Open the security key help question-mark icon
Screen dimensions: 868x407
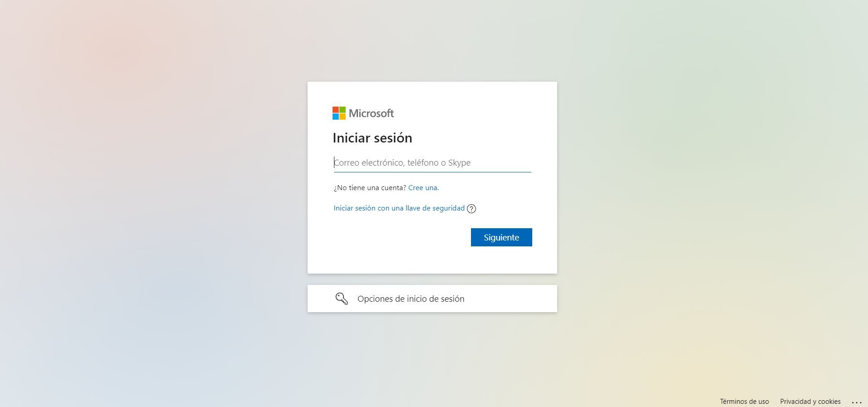point(471,209)
